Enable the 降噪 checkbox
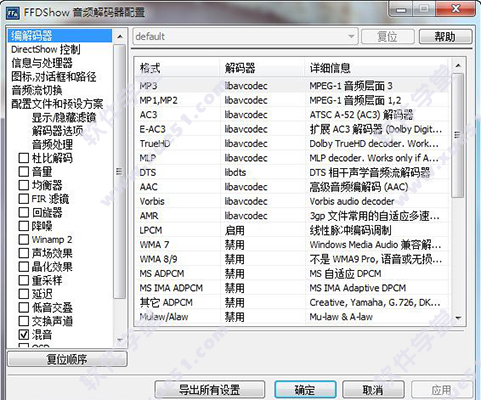481x400 pixels. (24, 226)
